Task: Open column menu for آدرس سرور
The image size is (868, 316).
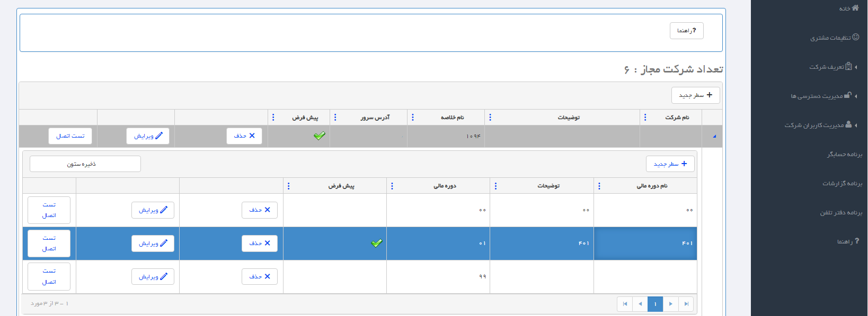Action: pos(335,117)
